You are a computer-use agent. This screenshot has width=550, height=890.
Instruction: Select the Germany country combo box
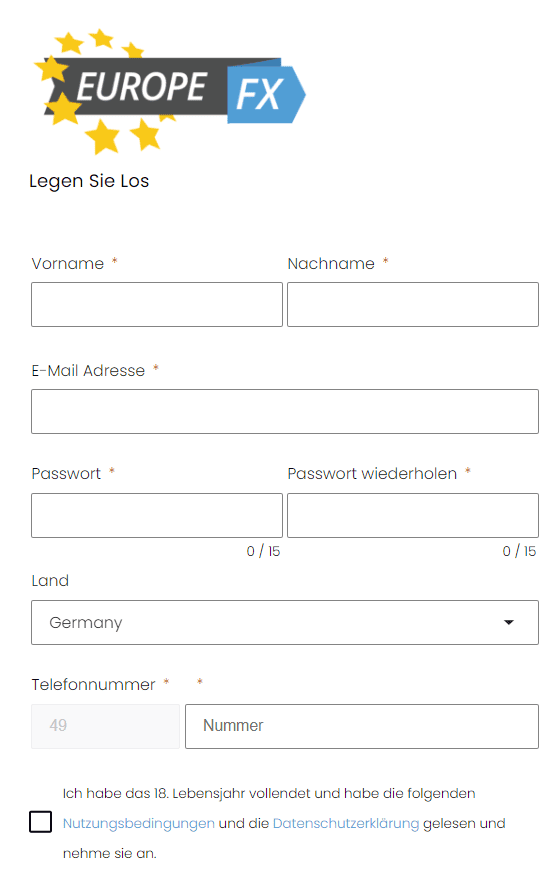285,623
